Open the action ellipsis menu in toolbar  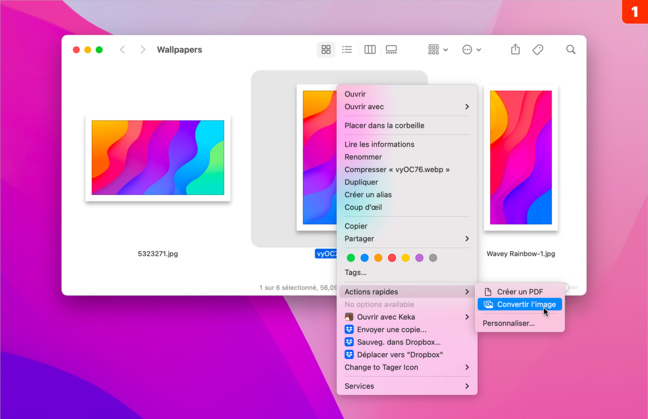coord(471,50)
